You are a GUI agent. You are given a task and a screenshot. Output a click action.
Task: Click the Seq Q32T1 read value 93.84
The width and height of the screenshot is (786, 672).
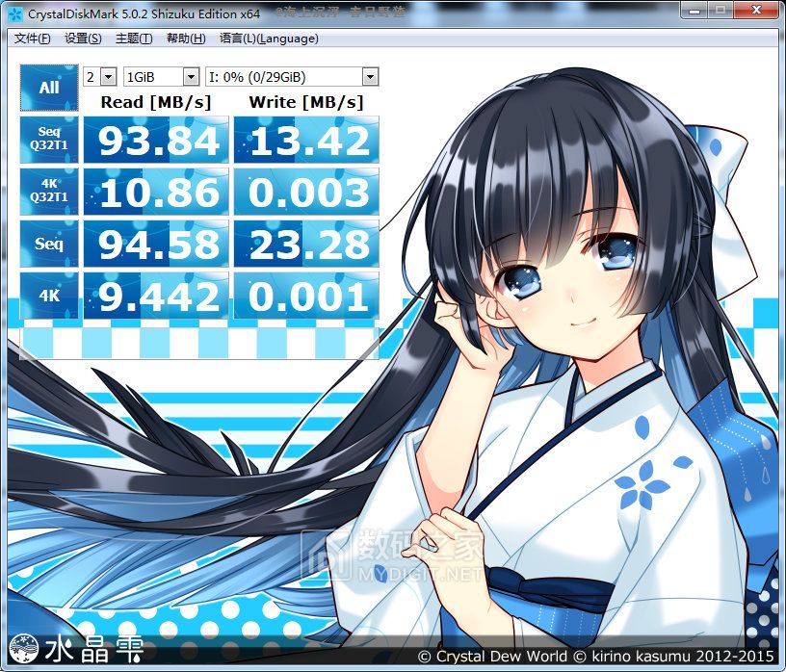(x=156, y=140)
